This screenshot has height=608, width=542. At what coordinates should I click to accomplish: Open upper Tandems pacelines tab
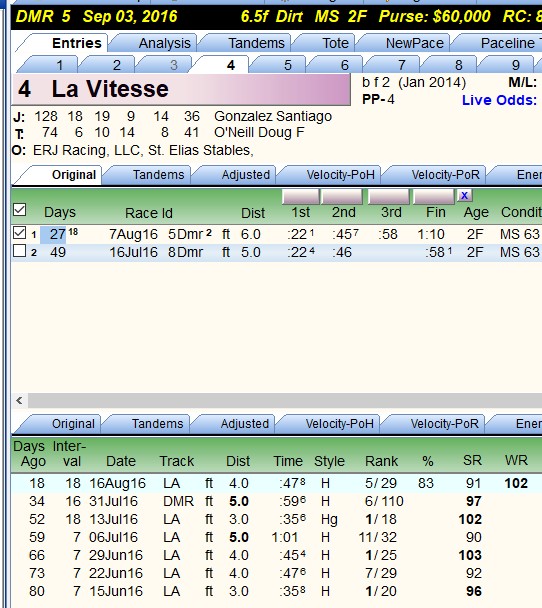click(x=158, y=175)
